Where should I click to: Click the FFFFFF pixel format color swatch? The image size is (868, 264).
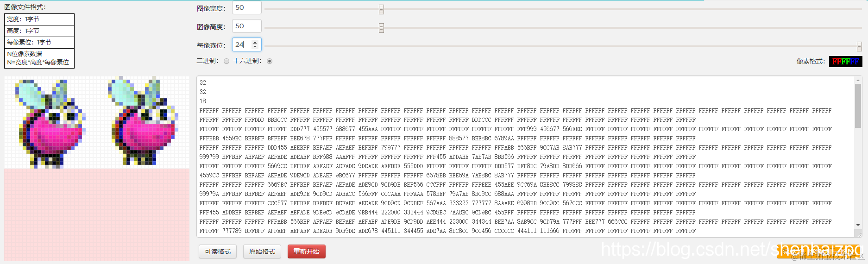(846, 61)
